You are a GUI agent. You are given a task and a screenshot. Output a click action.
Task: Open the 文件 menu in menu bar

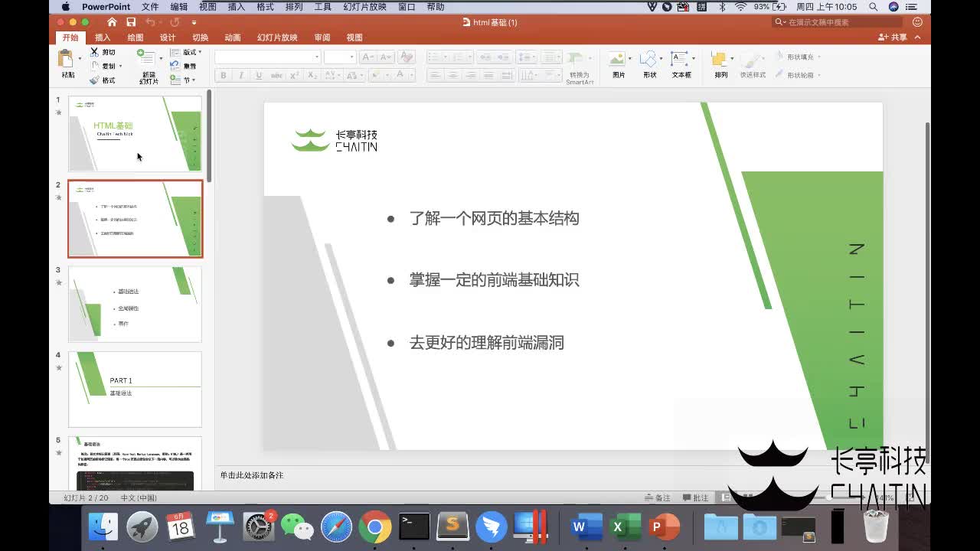click(150, 7)
